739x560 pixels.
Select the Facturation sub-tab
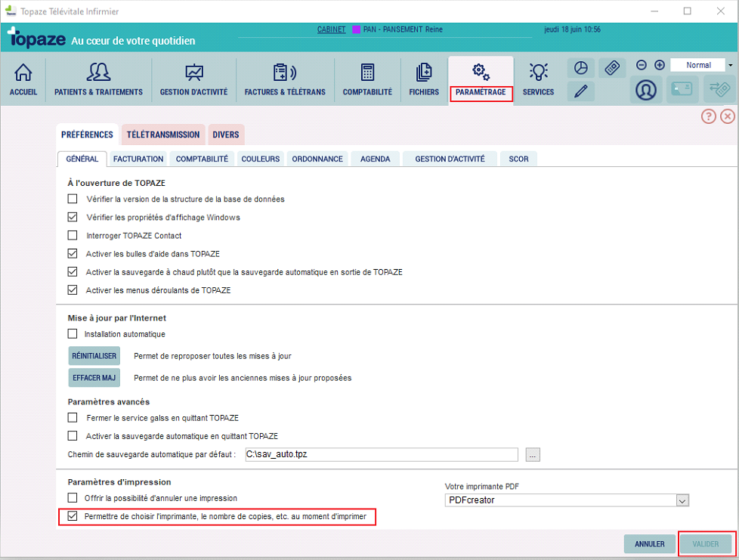point(138,159)
